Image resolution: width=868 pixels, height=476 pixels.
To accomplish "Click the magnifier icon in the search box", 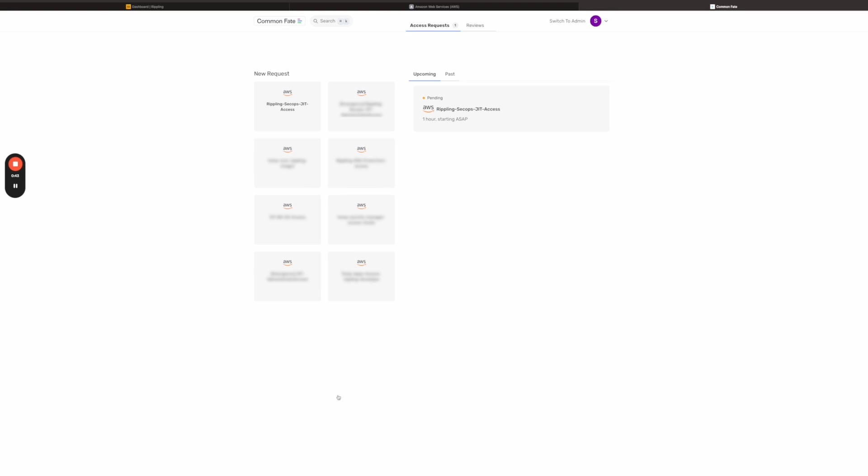I will 316,21.
